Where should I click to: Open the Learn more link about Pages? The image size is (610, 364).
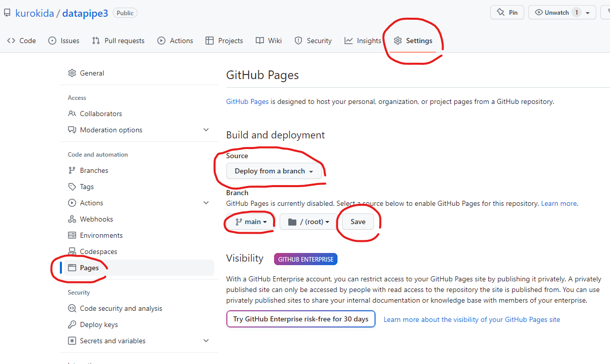click(559, 203)
